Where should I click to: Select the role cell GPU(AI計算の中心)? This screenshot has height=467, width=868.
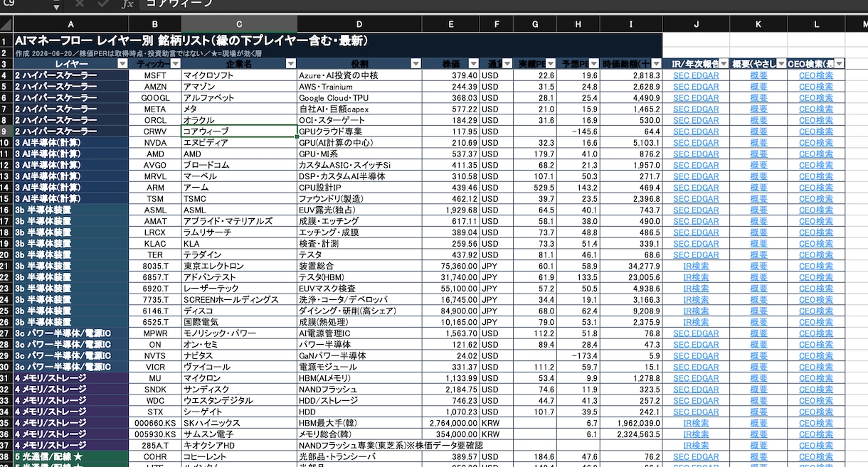pos(359,143)
